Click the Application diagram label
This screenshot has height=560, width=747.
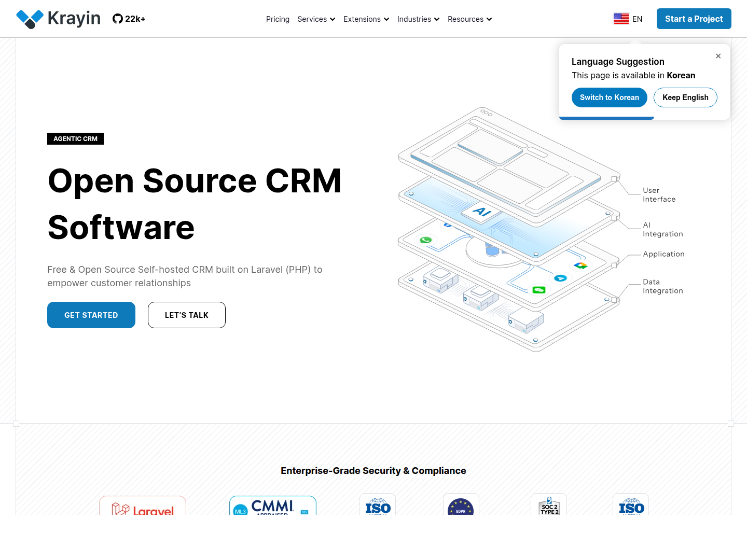pos(664,254)
